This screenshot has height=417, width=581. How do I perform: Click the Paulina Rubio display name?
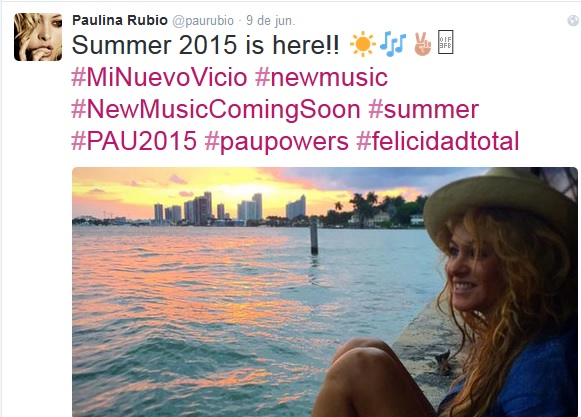[120, 20]
